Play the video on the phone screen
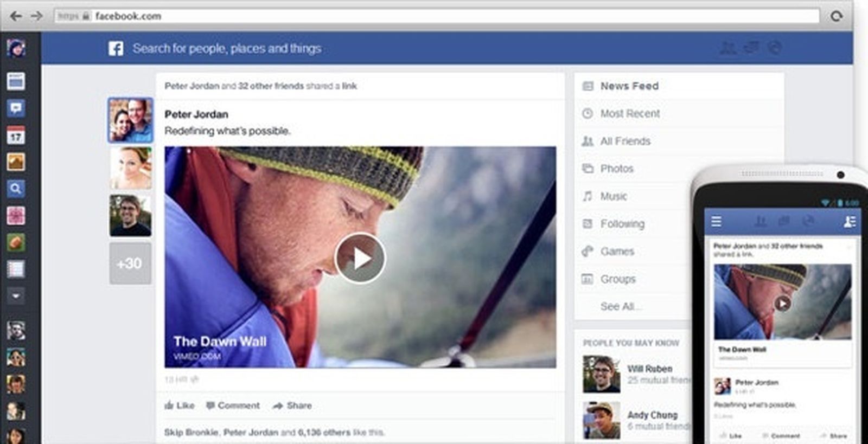The image size is (868, 444). (782, 304)
